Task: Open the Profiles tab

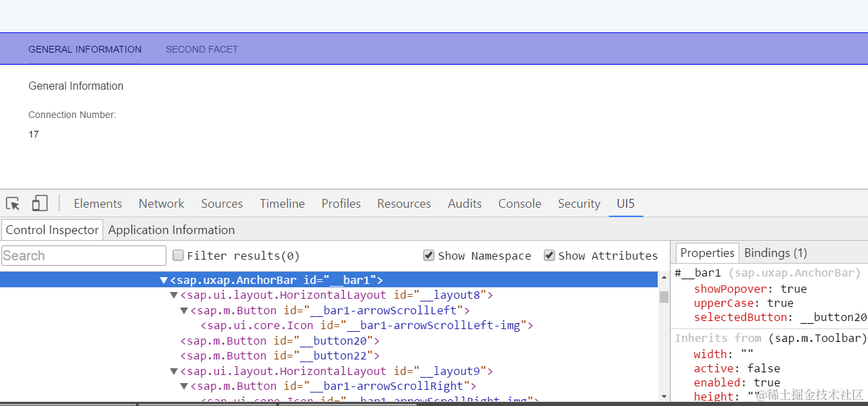Action: pyautogui.click(x=341, y=204)
